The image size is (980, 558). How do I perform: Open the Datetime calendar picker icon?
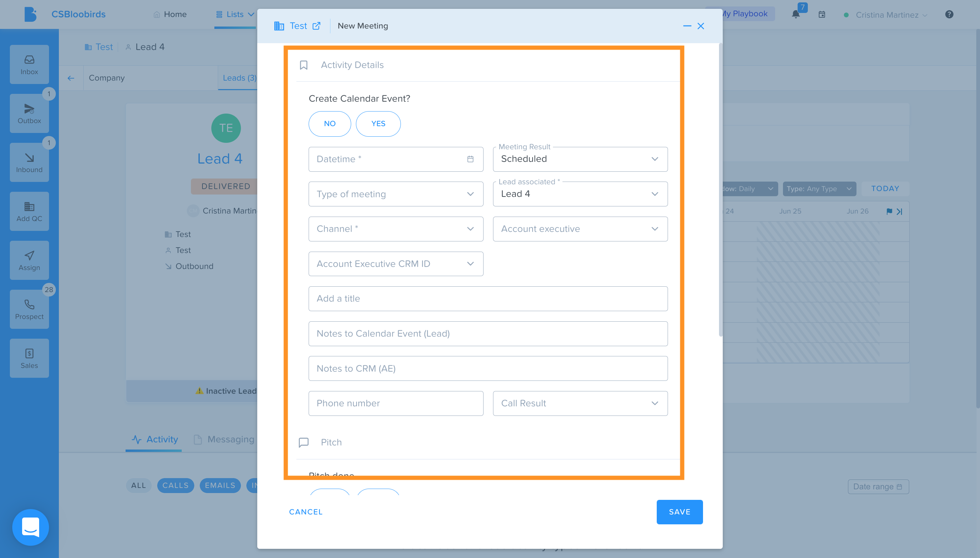click(471, 159)
